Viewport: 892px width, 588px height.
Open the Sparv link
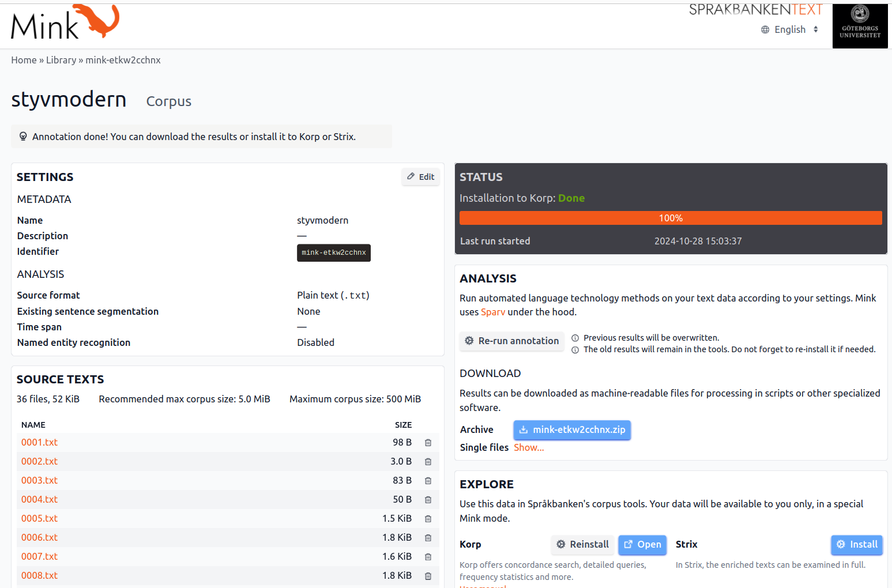click(x=493, y=312)
